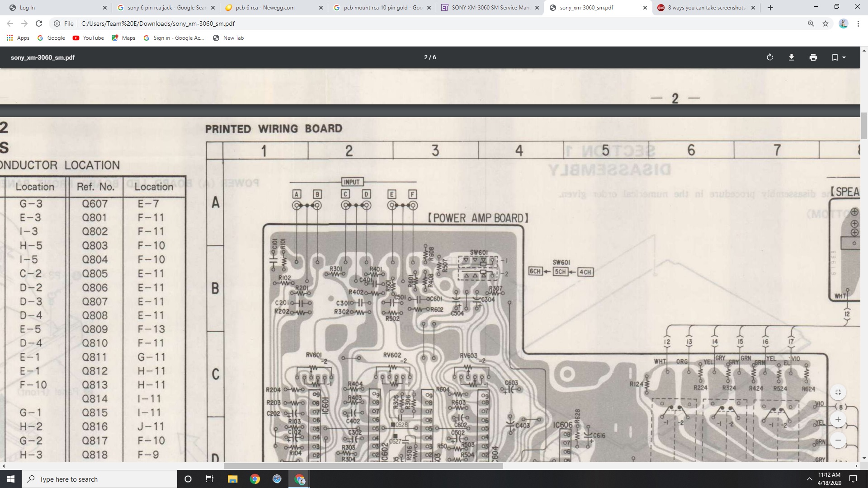Viewport: 868px width, 488px height.
Task: Click the address bar URL
Action: (158, 23)
